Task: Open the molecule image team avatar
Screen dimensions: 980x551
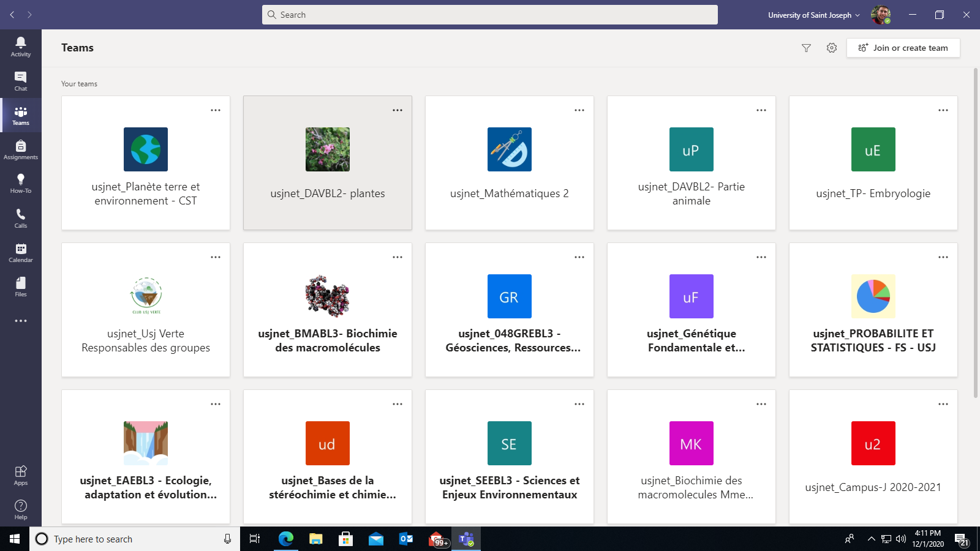Action: pos(328,296)
